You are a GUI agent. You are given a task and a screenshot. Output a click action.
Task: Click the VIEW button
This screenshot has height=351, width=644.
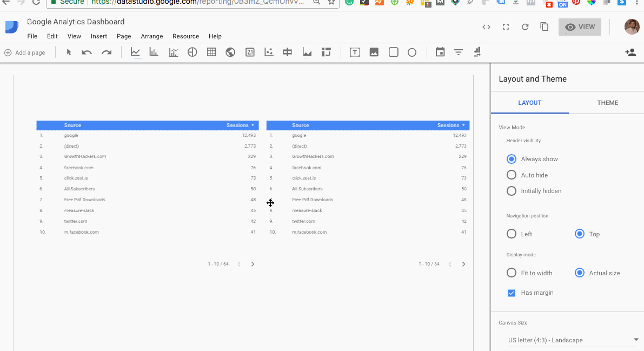[580, 27]
